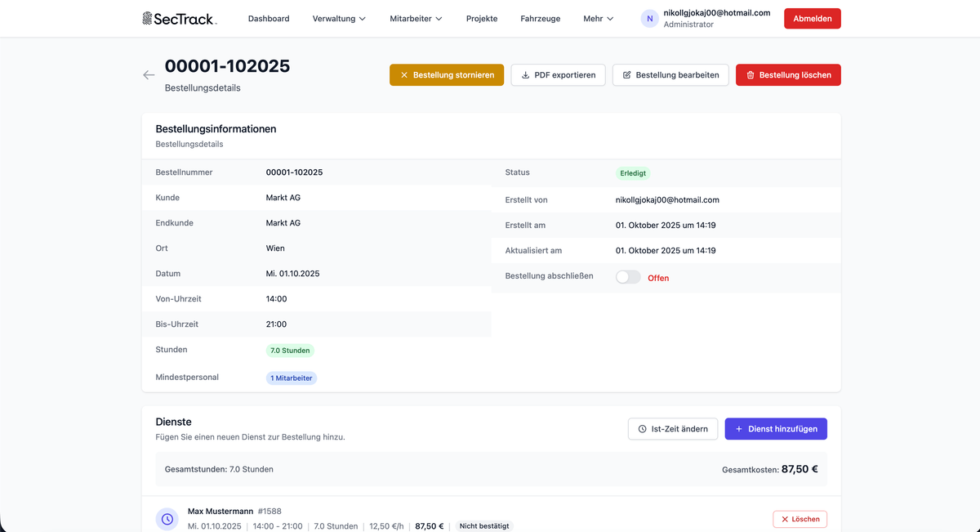Open the Projekte section
Image resolution: width=980 pixels, height=532 pixels.
[482, 19]
